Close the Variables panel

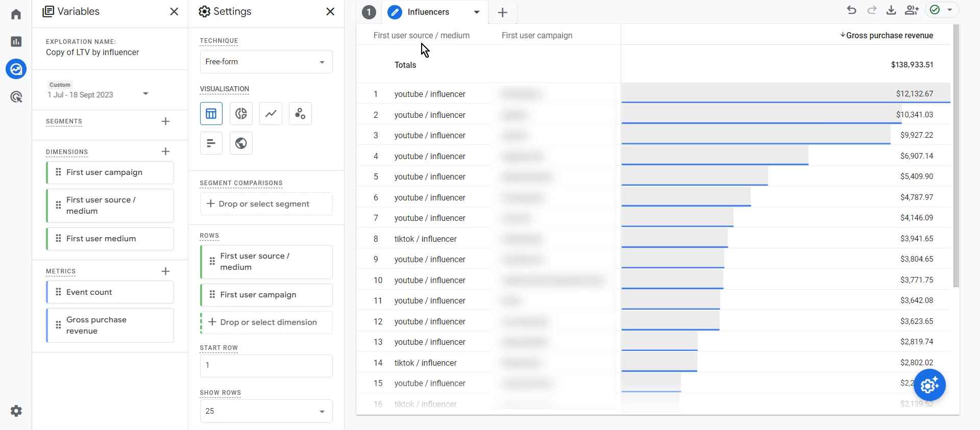pyautogui.click(x=174, y=11)
